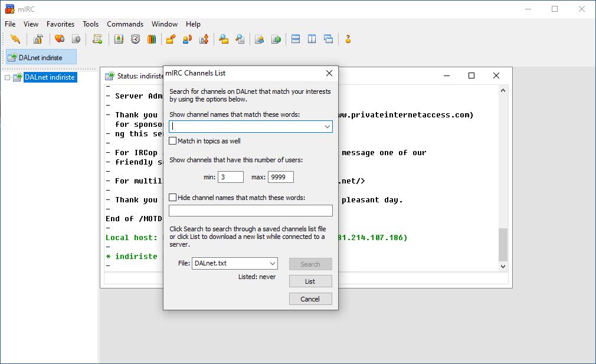Open Channels List toolbar icon
This screenshot has height=364, width=596.
tap(76, 39)
